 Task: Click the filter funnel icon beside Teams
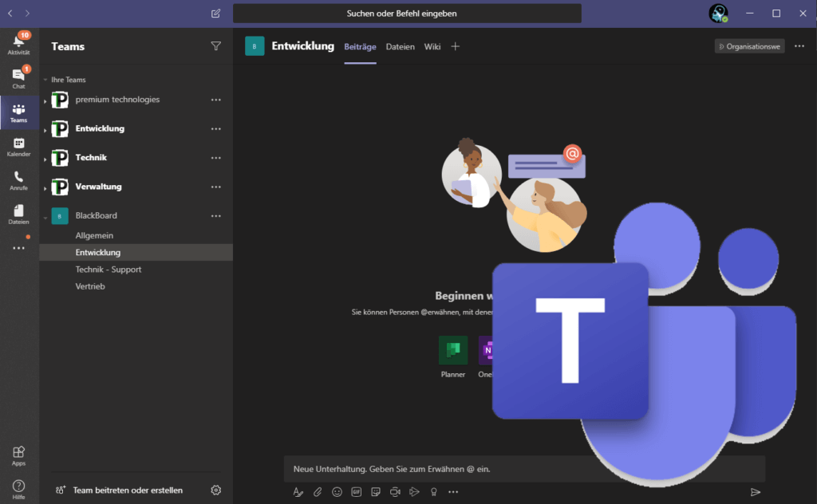click(x=215, y=46)
